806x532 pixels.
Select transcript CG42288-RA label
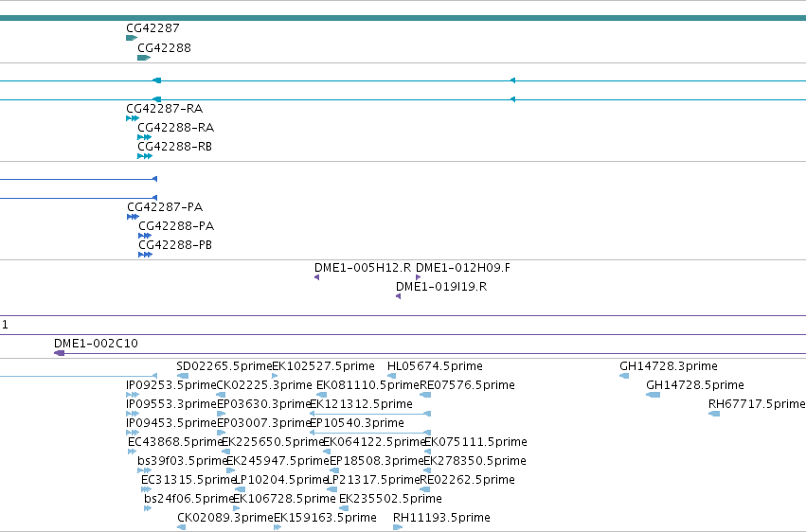176,128
